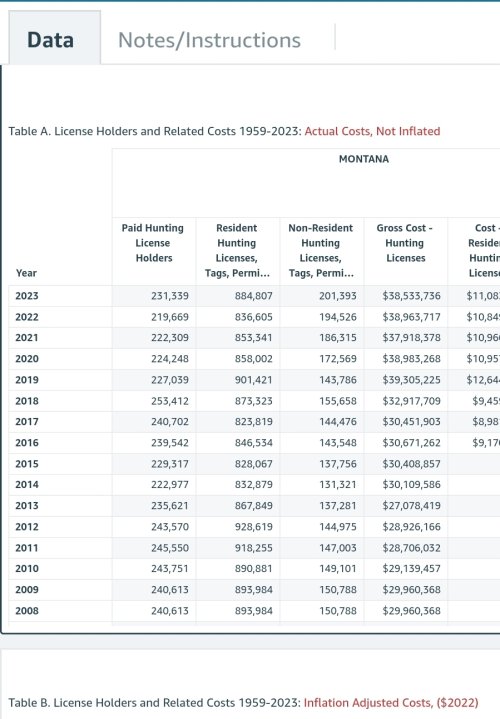
Task: Select the $39,305,225 gross cost cell
Action: 411,380
